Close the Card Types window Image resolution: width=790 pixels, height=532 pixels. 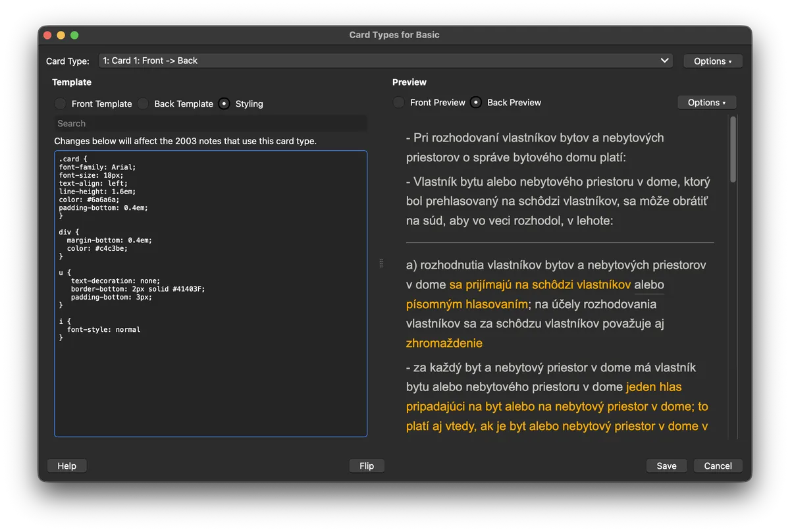click(47, 35)
